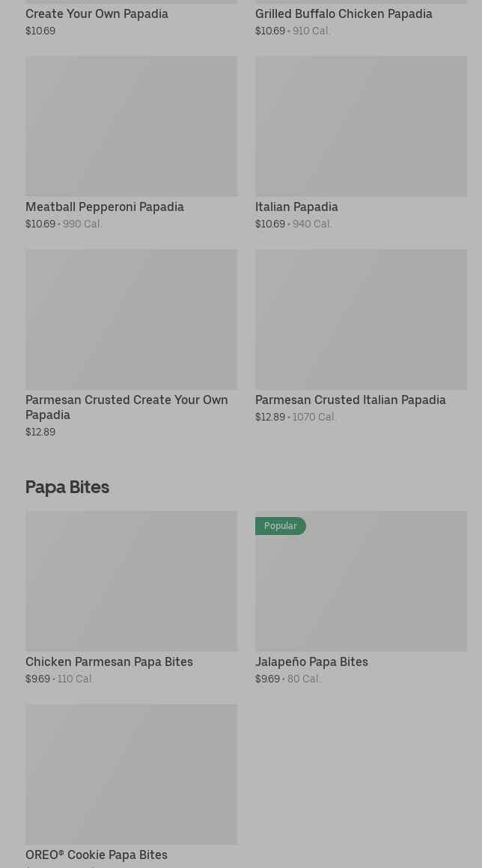Select the Parmesan Crusted Italian Papadia image
This screenshot has width=482, height=868.
(361, 319)
